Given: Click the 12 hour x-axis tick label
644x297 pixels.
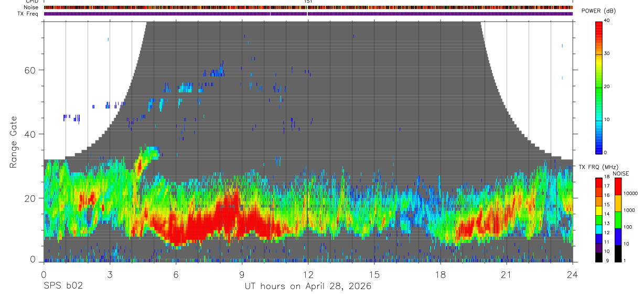Looking at the screenshot, I should click(308, 275).
